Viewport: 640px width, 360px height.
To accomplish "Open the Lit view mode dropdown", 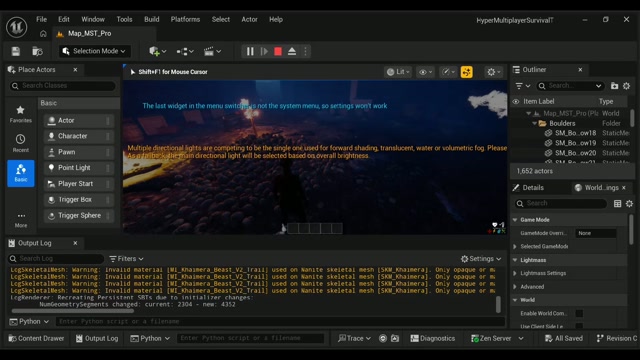I will 398,72.
